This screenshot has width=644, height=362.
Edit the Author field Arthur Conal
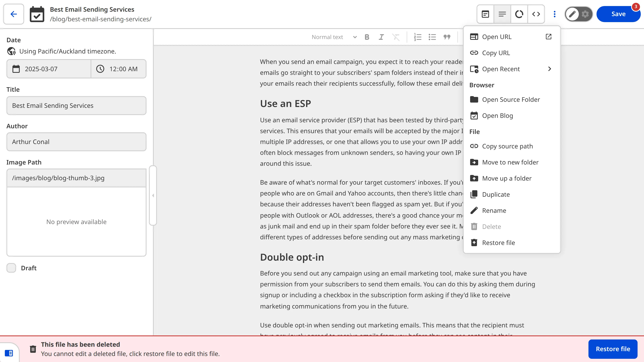point(76,142)
